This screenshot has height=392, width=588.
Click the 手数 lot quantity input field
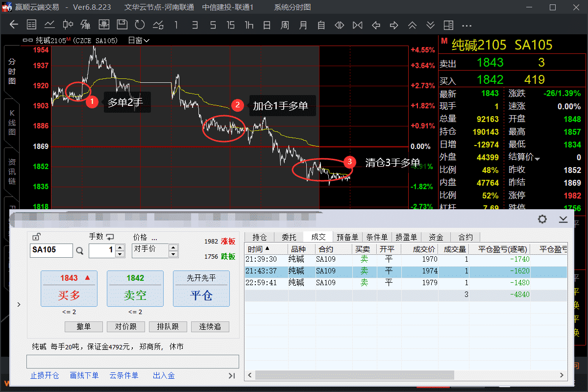pos(102,250)
